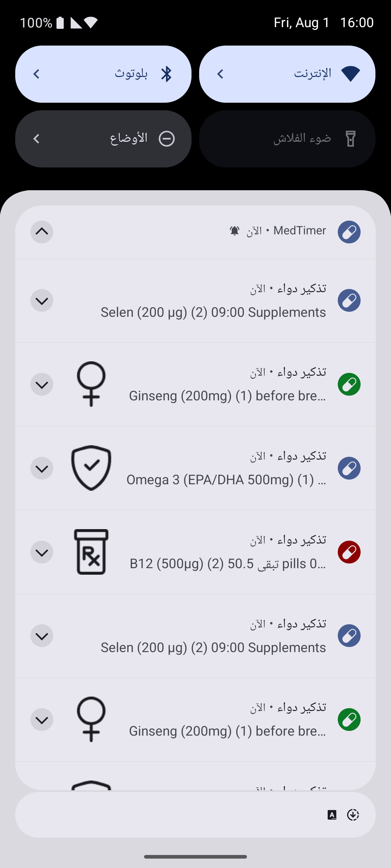This screenshot has height=868, width=391.
Task: Tap the bottom navigation gesture handle
Action: tap(195, 856)
